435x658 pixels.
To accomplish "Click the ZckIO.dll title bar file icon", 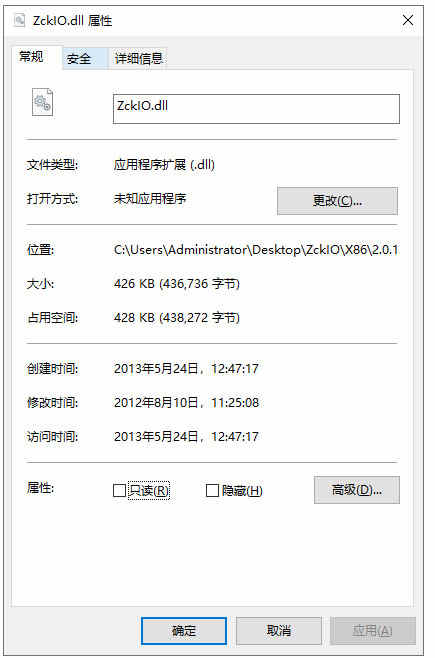I will tap(19, 20).
